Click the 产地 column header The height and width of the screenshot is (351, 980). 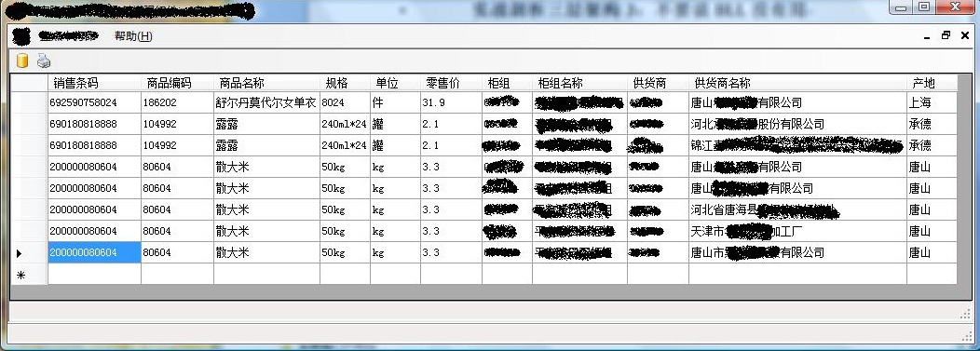point(932,83)
